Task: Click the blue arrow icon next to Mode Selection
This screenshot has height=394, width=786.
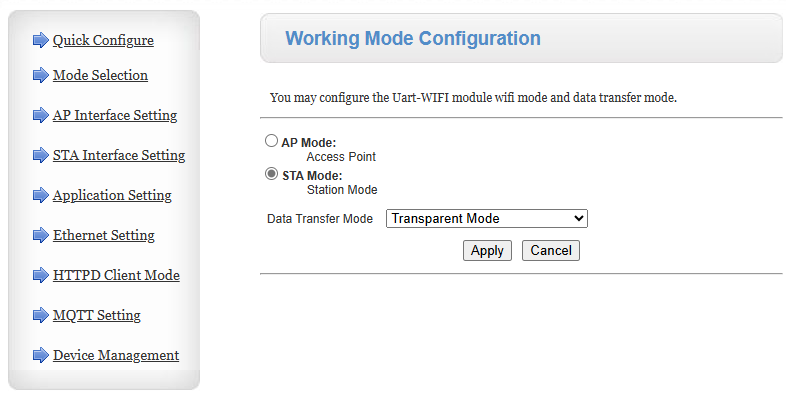Action: (41, 75)
